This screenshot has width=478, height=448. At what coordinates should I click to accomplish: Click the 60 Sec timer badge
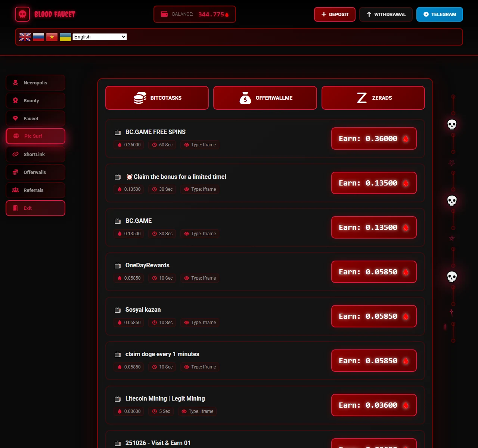pos(162,145)
